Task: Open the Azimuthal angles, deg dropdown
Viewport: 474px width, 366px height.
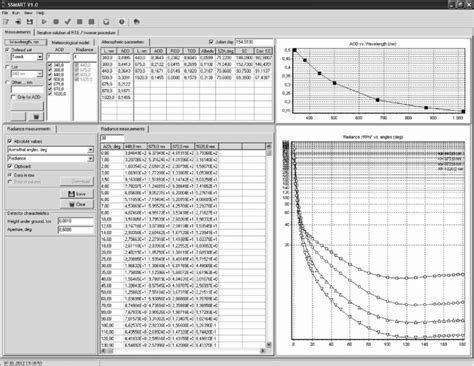Action: (90, 150)
